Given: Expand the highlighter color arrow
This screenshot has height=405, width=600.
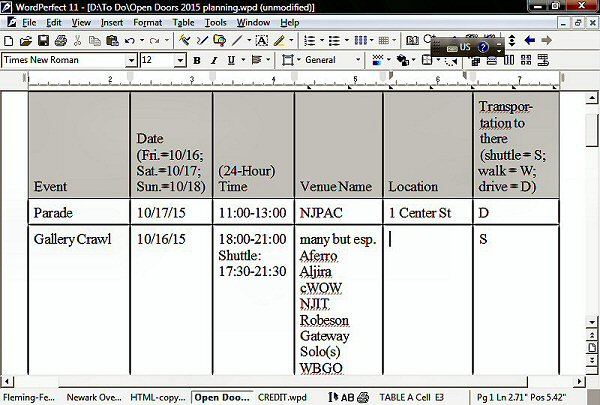Looking at the screenshot, I should click(291, 40).
